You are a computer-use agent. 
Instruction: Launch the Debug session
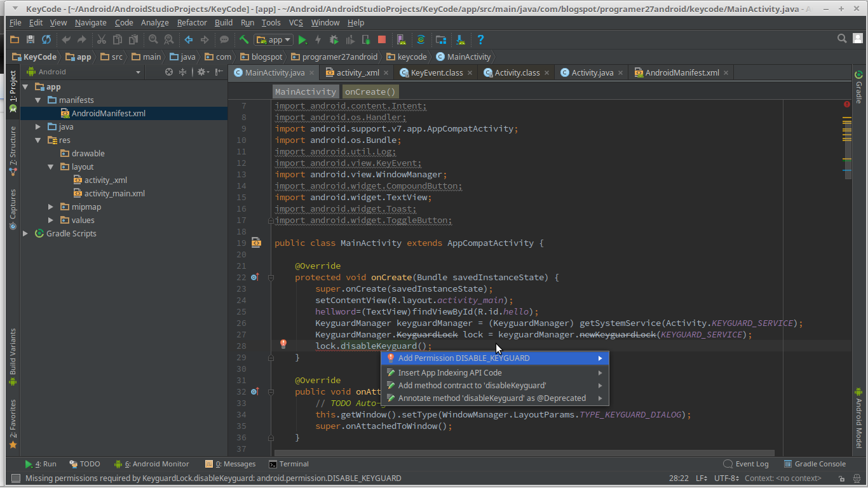[x=334, y=39]
